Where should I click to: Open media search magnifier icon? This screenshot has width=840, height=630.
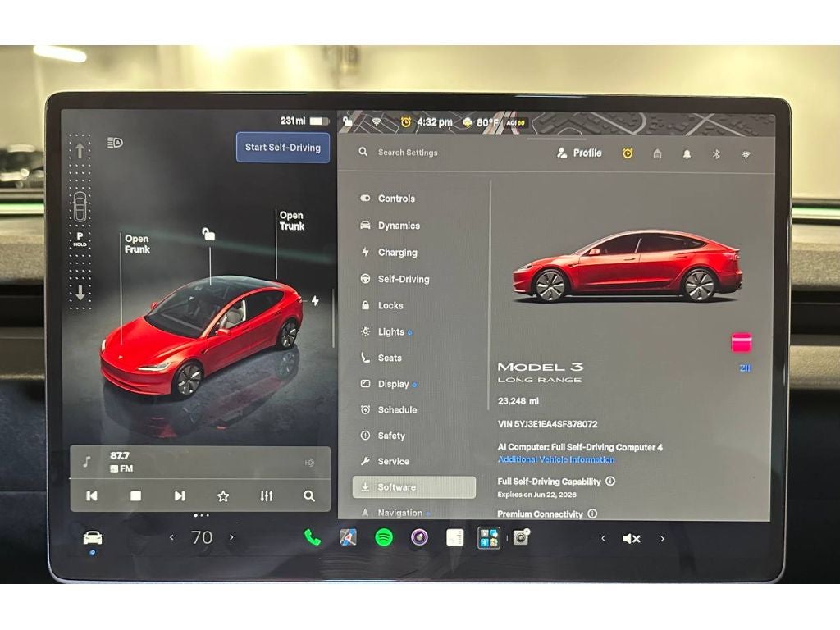tap(309, 496)
